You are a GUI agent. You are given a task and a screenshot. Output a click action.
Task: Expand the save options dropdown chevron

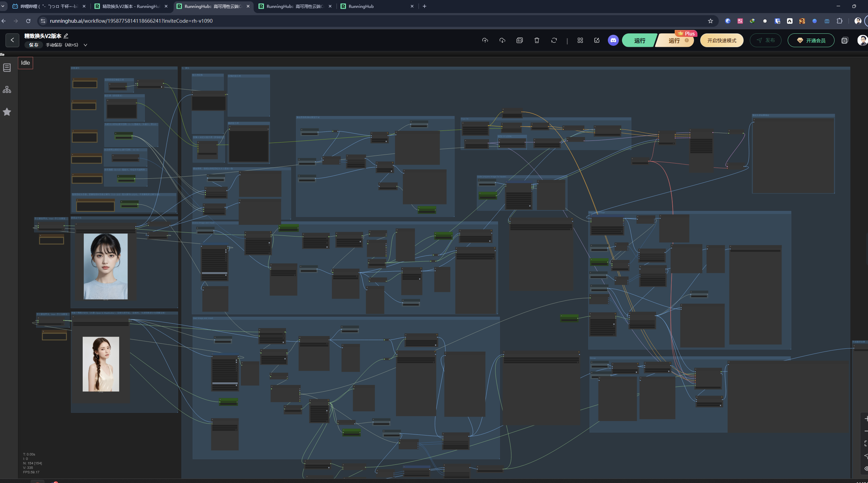coord(85,45)
